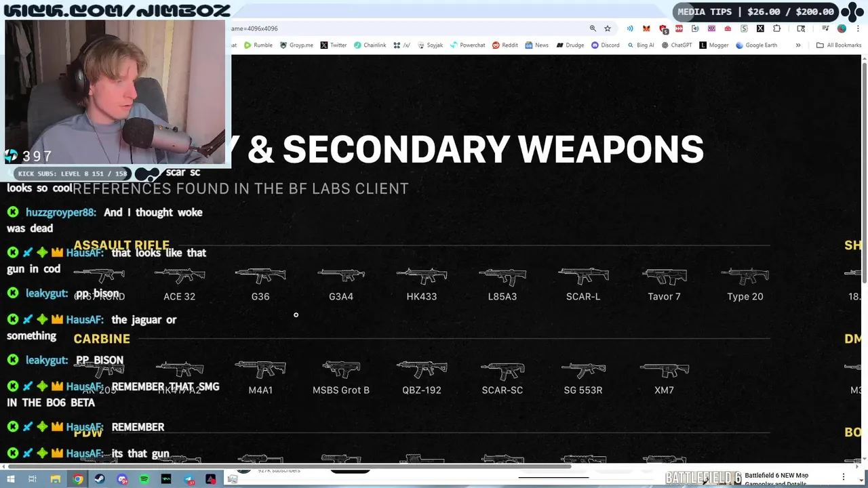
Task: Click chat username huzzgroyper88
Action: pyautogui.click(x=60, y=212)
